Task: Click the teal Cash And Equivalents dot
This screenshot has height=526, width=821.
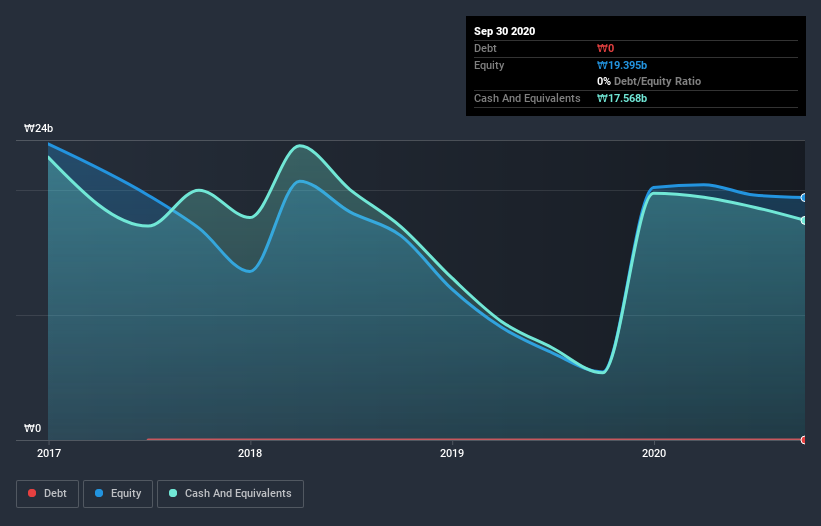Action: click(173, 493)
